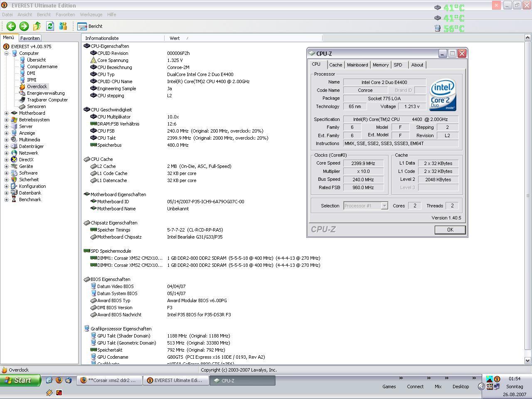This screenshot has width=532, height=399.
Task: Expand the Betriebssystem tree node
Action: click(6, 120)
